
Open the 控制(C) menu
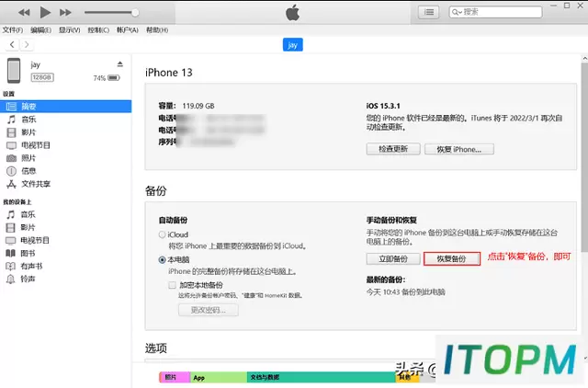click(x=98, y=30)
